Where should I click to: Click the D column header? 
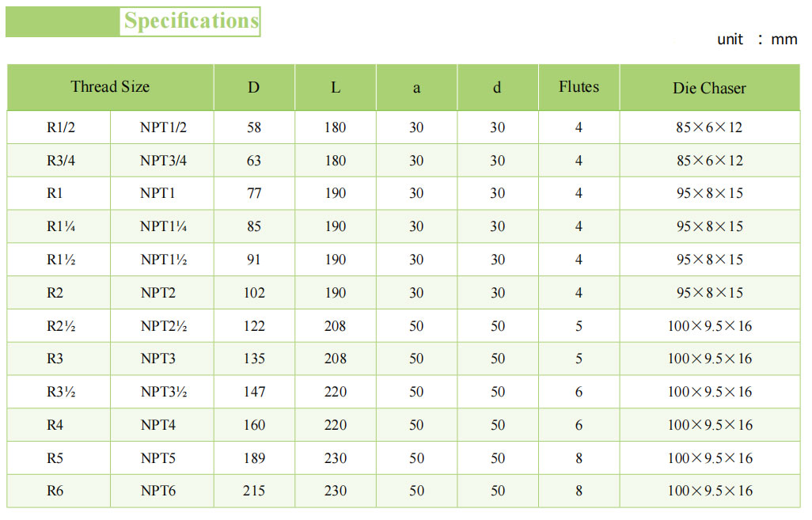coord(253,87)
